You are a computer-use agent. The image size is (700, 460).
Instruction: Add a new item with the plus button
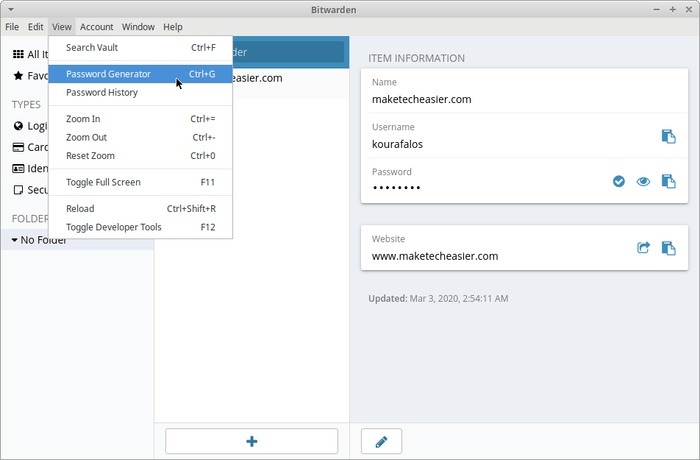(252, 441)
